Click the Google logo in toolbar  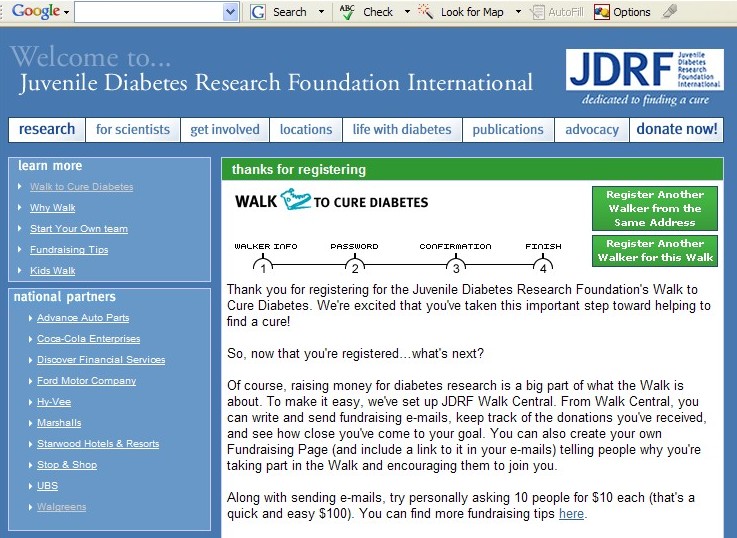(x=35, y=12)
